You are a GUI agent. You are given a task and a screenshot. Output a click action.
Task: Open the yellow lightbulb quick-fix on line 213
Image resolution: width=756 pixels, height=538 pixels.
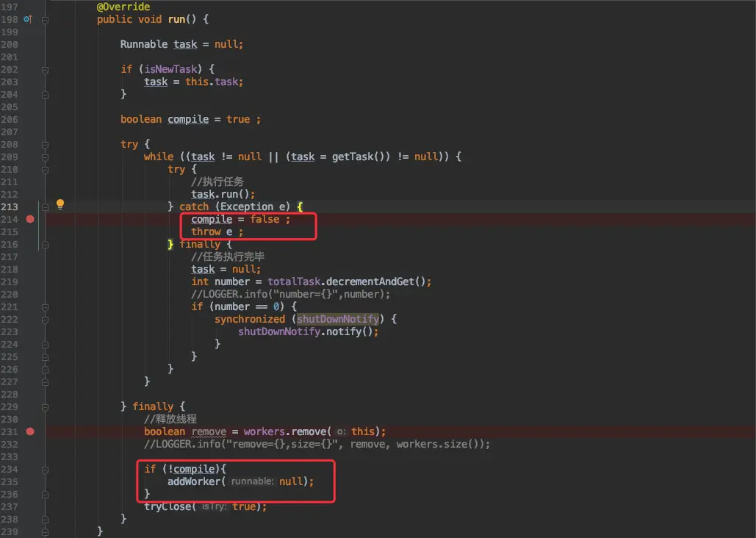(60, 204)
